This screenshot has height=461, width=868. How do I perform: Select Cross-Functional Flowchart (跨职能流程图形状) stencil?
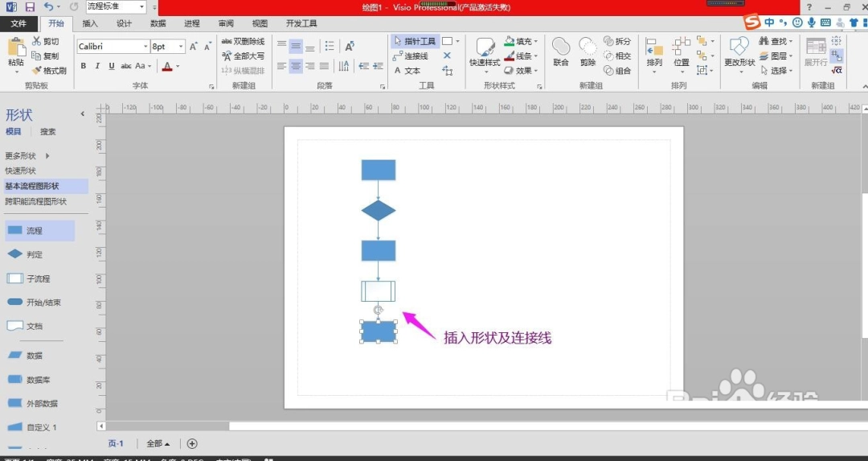coord(36,201)
